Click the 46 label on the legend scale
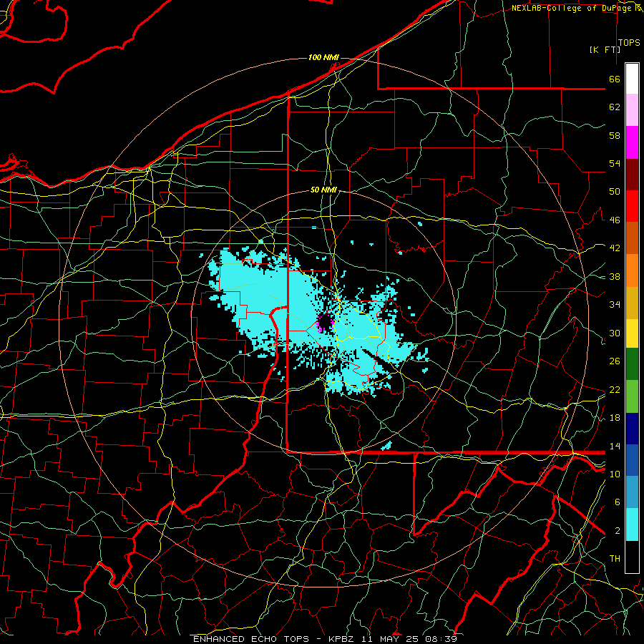Screen dimensions: 644x644 615,220
